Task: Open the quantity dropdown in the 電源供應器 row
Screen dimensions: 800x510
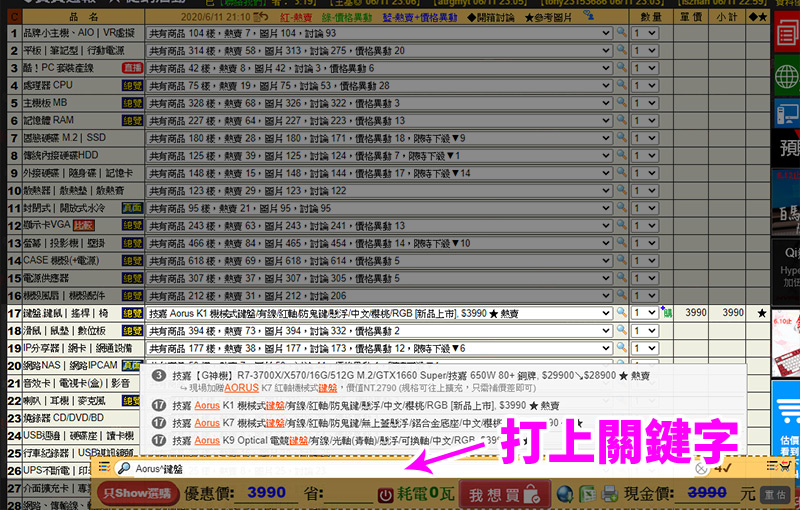Action: 645,278
